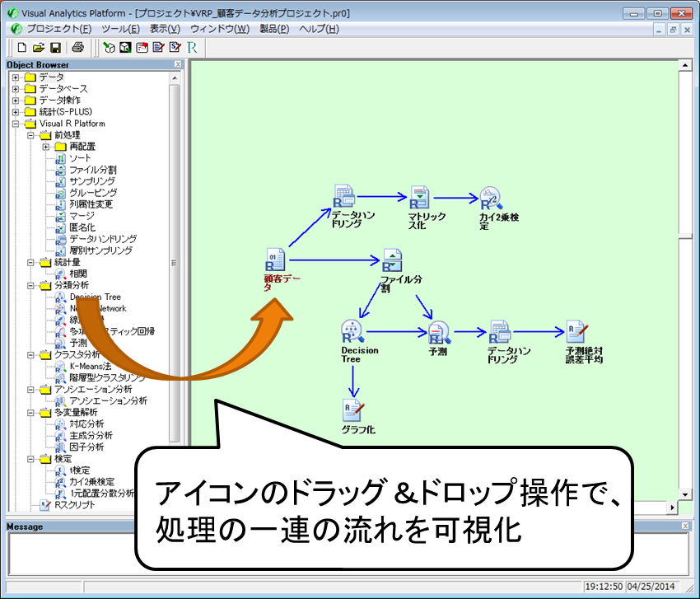Expand the 統計(S-PLUS) folder
Image resolution: width=700 pixels, height=599 pixels.
[16, 112]
